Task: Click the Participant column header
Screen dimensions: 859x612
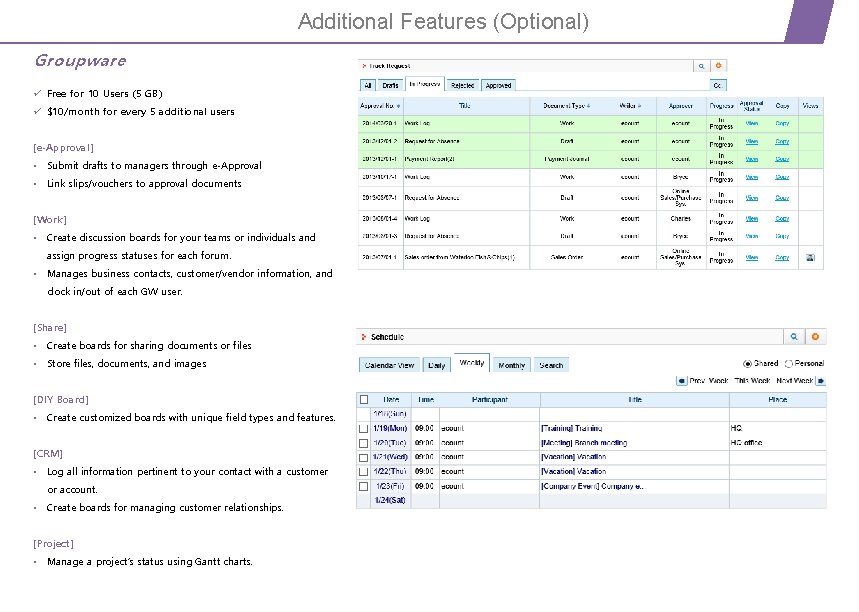Action: (x=489, y=400)
